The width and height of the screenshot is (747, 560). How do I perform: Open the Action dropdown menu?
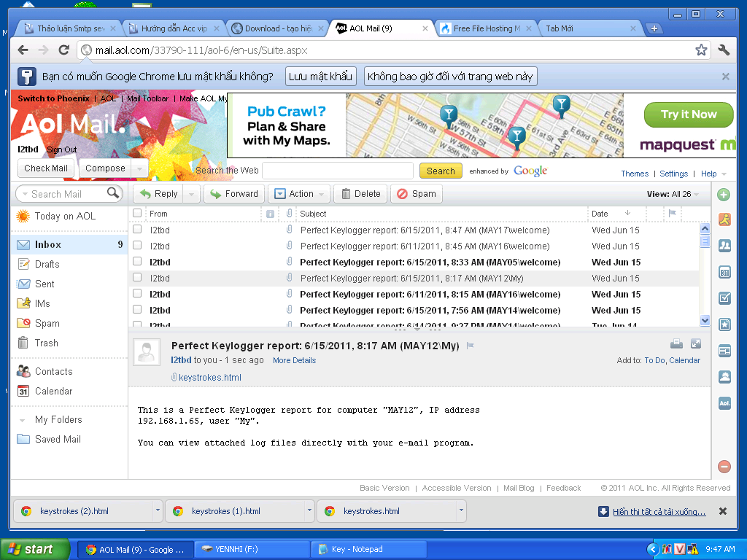(x=299, y=194)
